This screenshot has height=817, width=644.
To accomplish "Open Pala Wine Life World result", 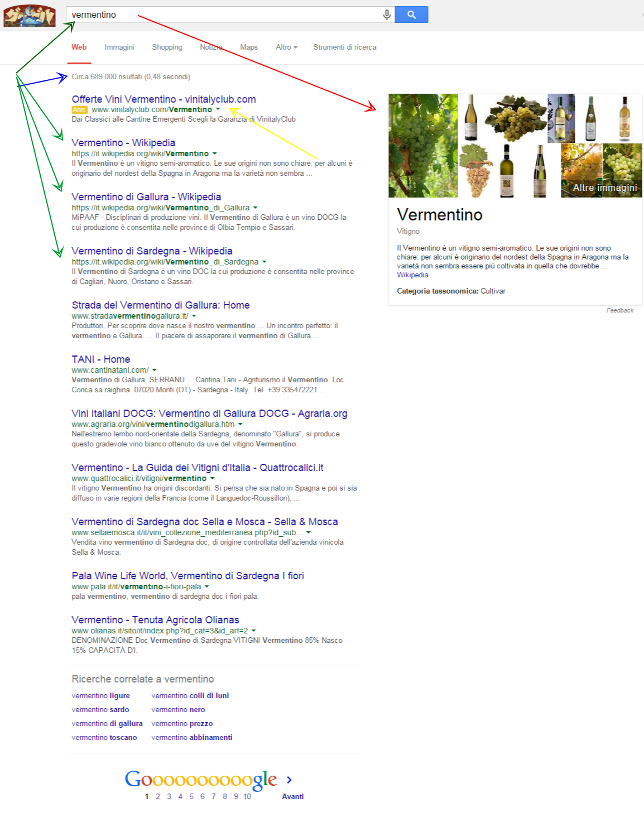I will click(x=188, y=576).
